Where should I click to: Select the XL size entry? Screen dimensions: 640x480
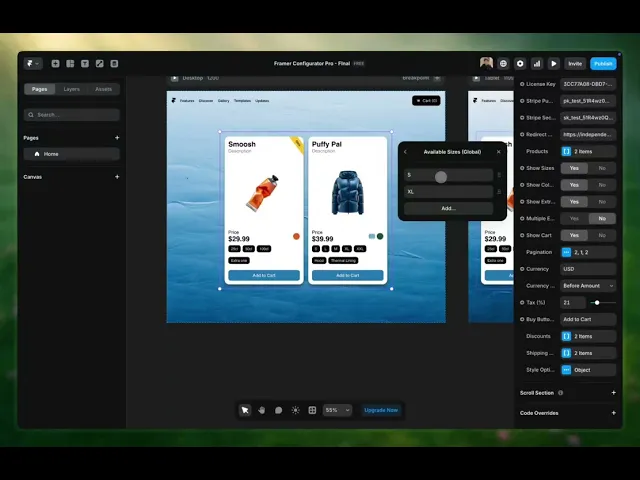pyautogui.click(x=448, y=192)
